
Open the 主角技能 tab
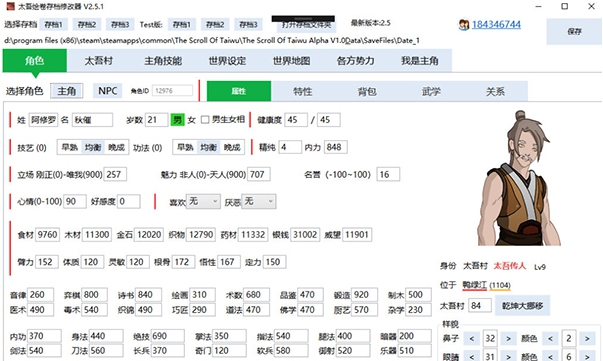163,61
